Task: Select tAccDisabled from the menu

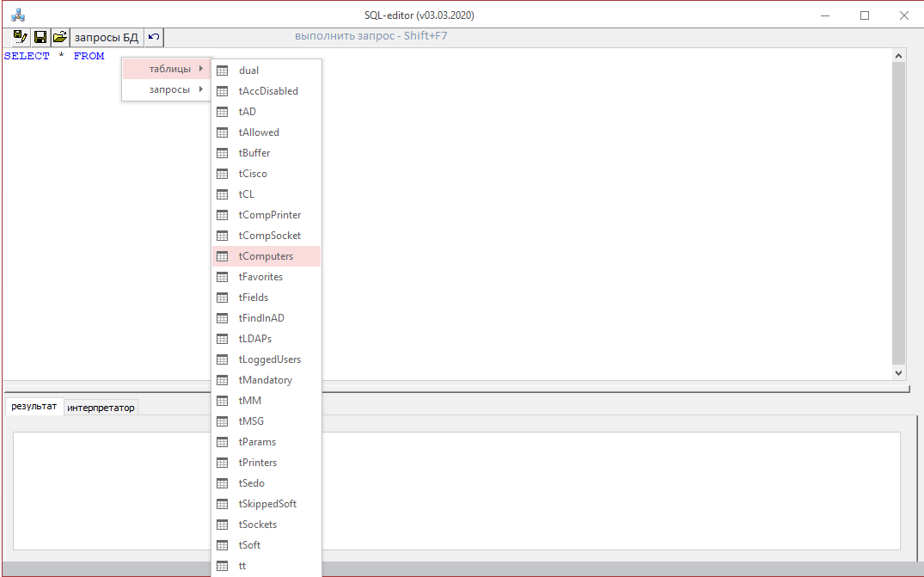Action: coord(266,91)
